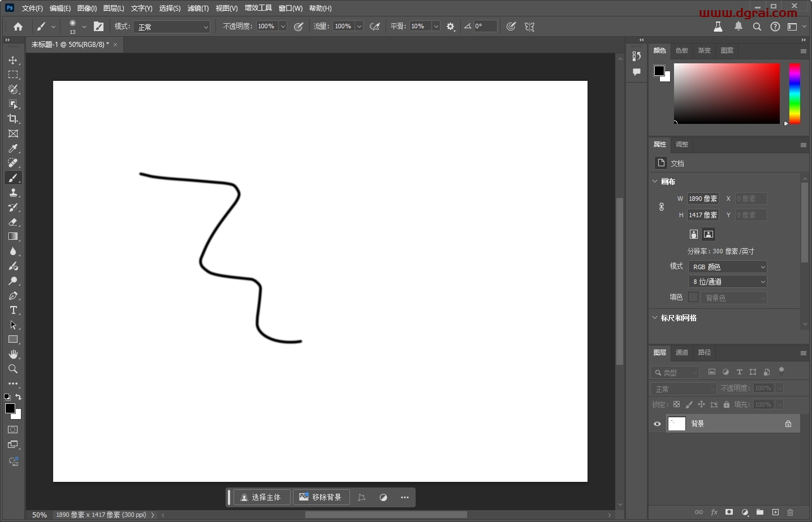Select the Zoom tool in toolbar
812x522 pixels.
13,369
